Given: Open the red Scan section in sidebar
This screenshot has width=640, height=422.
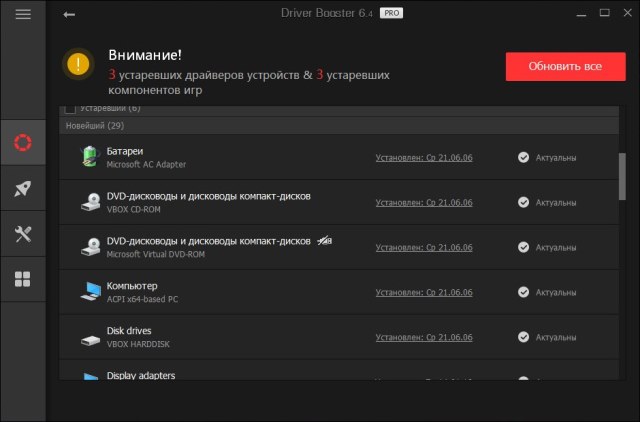Looking at the screenshot, I should coord(23,142).
